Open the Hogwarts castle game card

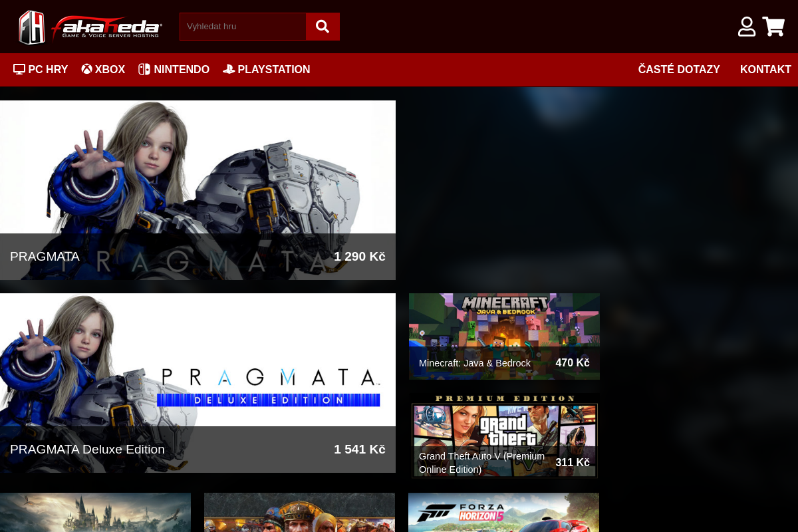click(95, 512)
